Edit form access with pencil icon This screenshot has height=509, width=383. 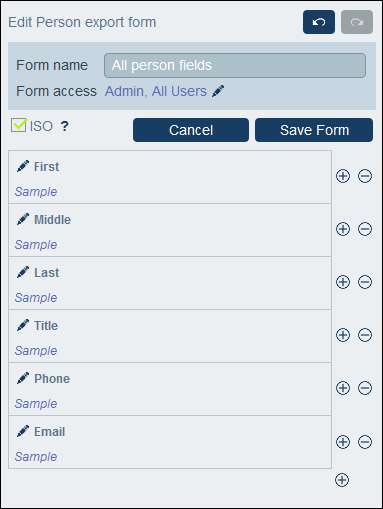[218, 91]
